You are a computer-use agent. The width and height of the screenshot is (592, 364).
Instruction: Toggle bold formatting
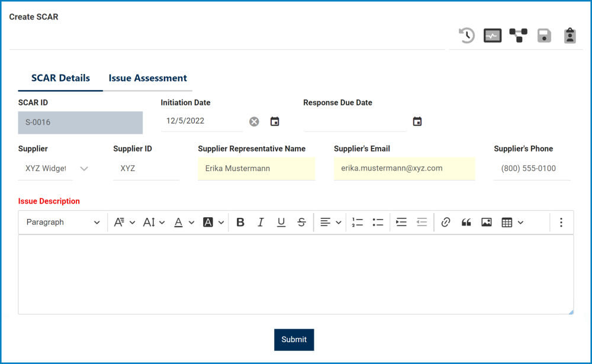pyautogui.click(x=240, y=222)
